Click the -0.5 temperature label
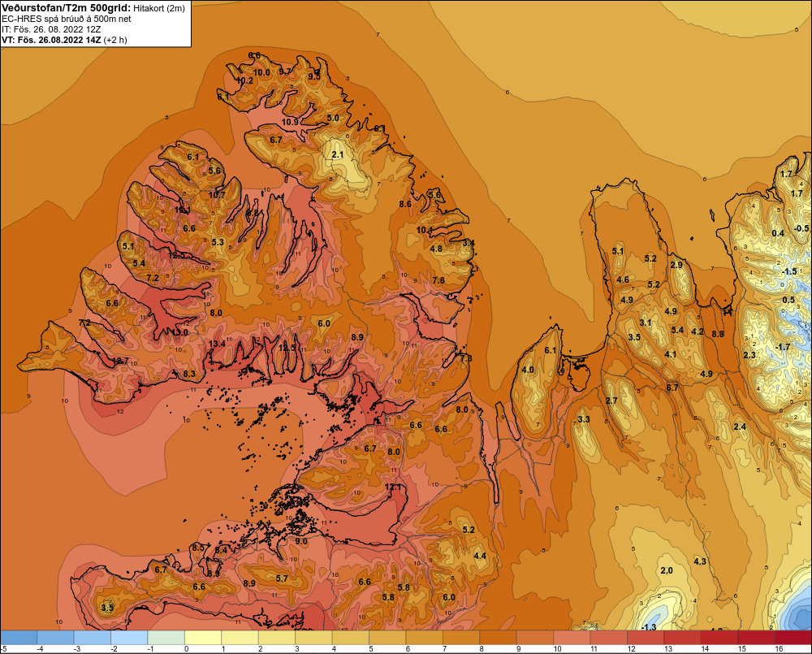 coord(801,228)
